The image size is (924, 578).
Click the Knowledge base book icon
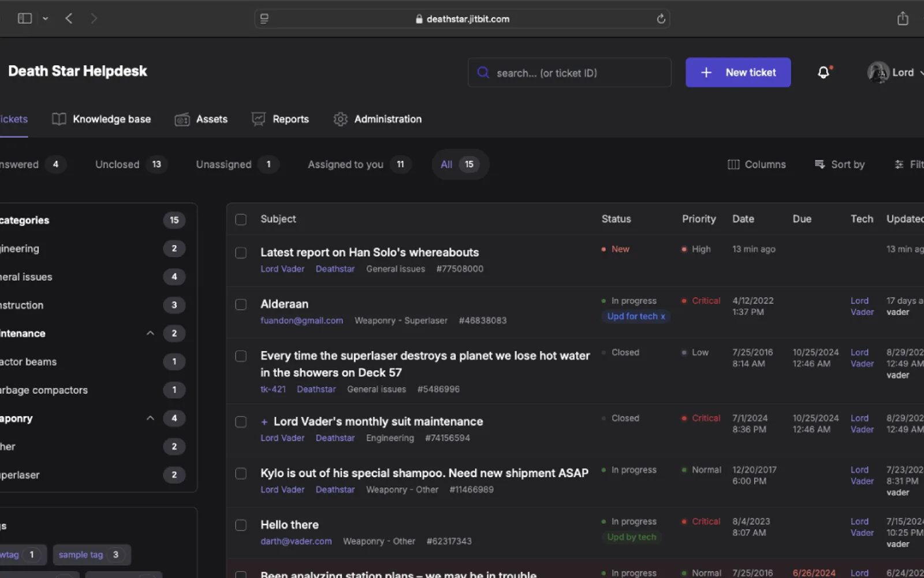[x=59, y=119]
